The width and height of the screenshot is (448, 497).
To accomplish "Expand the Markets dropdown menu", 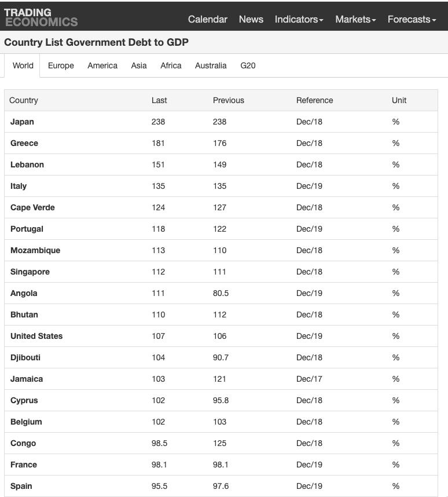I will click(355, 19).
